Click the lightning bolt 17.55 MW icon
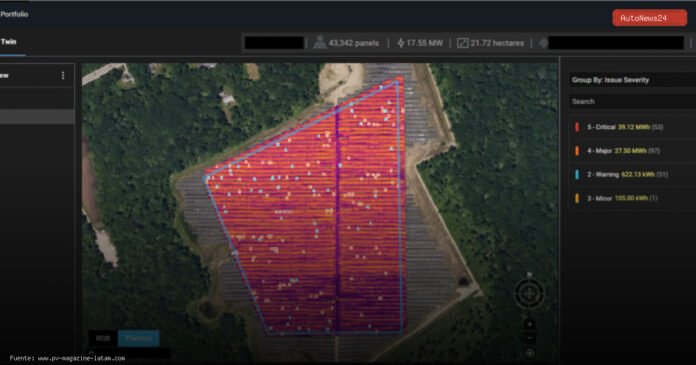Image resolution: width=696 pixels, height=365 pixels. (x=400, y=43)
